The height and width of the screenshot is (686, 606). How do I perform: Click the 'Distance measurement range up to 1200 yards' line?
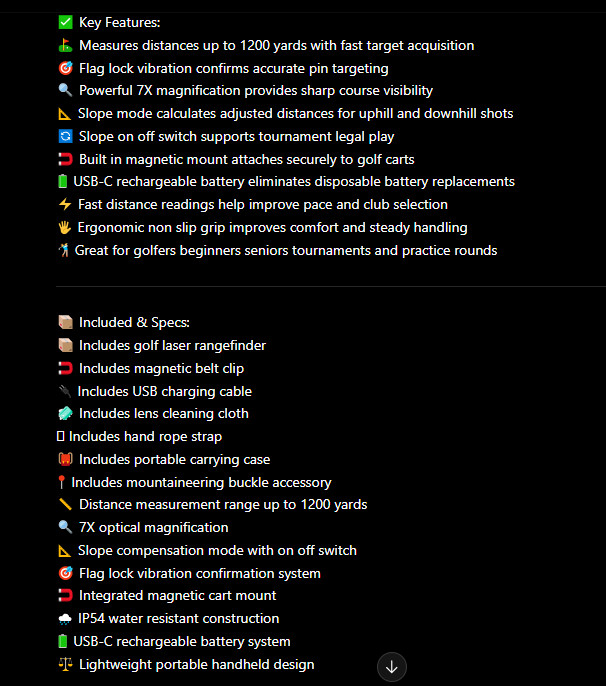pos(213,504)
